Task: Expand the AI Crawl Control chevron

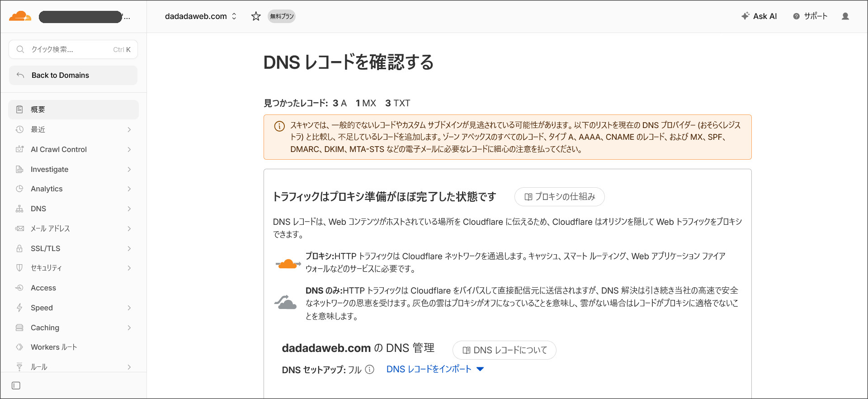Action: (x=129, y=149)
